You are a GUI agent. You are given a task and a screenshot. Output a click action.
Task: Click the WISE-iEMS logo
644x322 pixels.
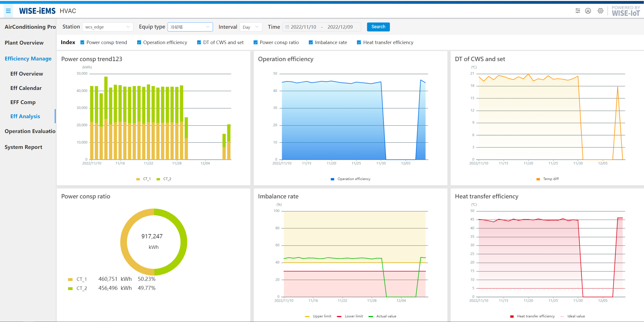point(37,11)
